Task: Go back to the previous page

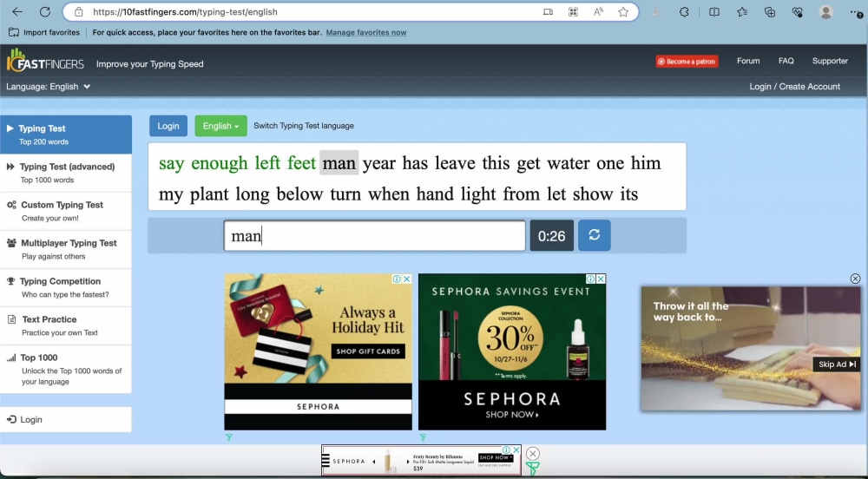Action: 17,11
